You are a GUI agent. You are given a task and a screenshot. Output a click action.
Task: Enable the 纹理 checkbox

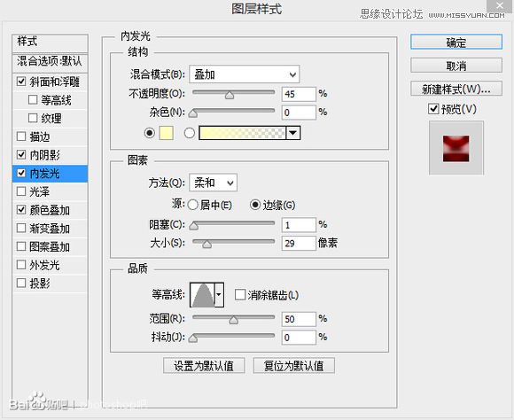[33, 118]
